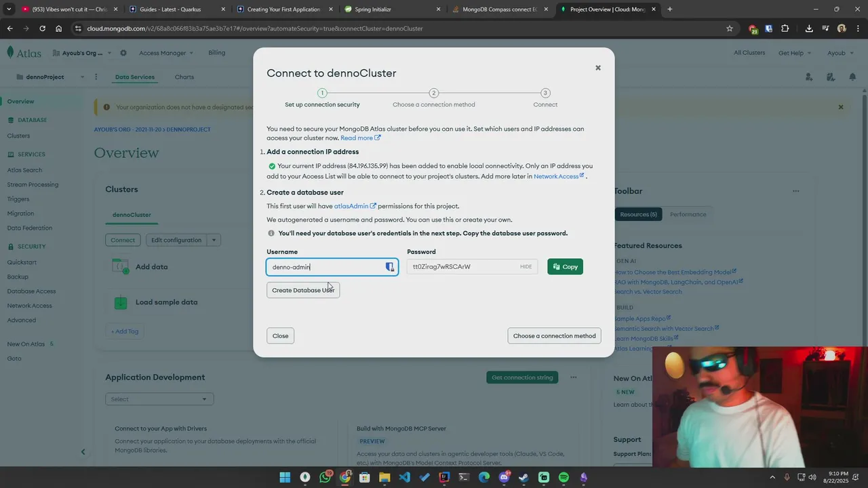Click the invite user icon
The height and width of the screenshot is (488, 868).
(x=808, y=77)
